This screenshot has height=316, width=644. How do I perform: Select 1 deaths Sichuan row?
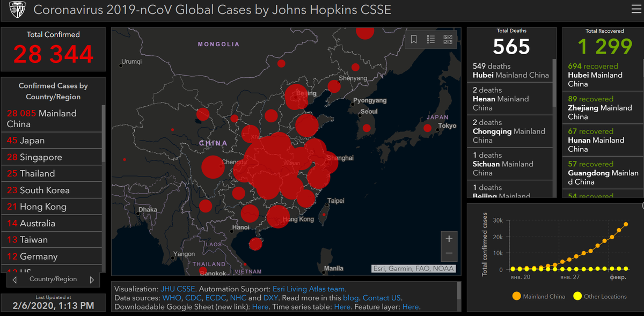[x=510, y=164]
